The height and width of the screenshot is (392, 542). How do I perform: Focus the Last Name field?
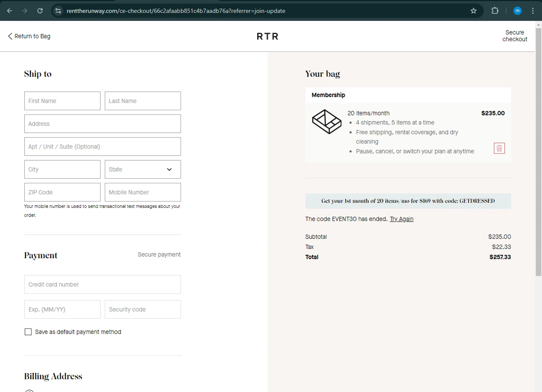pyautogui.click(x=143, y=101)
